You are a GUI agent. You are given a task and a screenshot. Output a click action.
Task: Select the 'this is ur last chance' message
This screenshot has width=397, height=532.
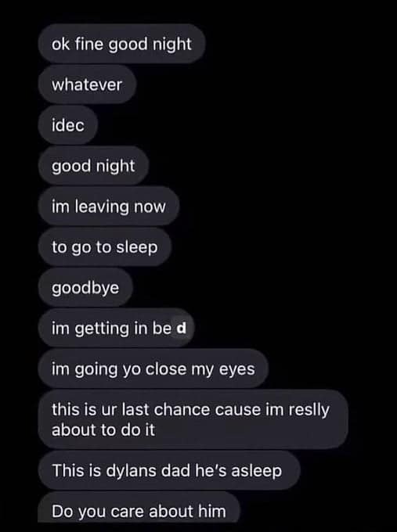193,419
